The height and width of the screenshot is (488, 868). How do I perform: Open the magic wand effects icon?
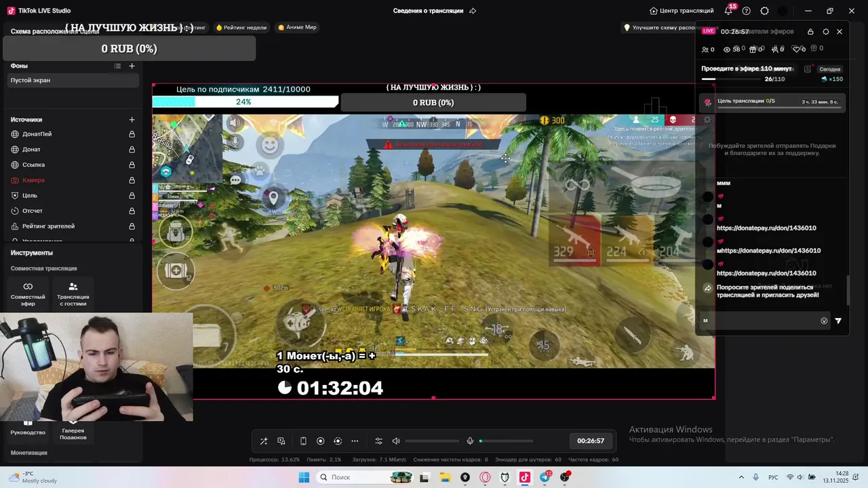click(264, 441)
